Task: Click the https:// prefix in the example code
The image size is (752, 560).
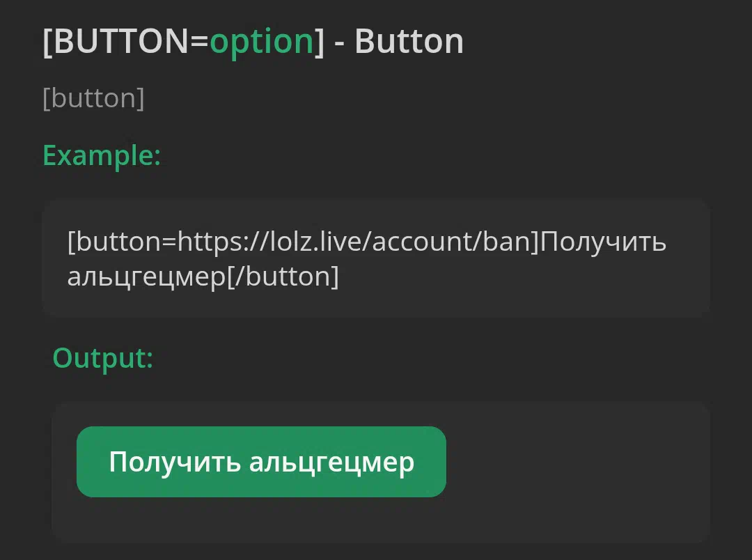Action: pyautogui.click(x=224, y=242)
